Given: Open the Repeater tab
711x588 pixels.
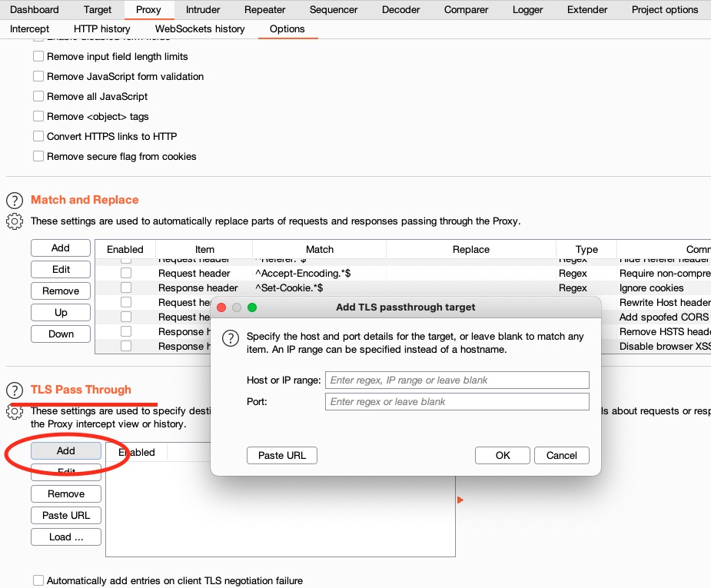Looking at the screenshot, I should pos(265,9).
